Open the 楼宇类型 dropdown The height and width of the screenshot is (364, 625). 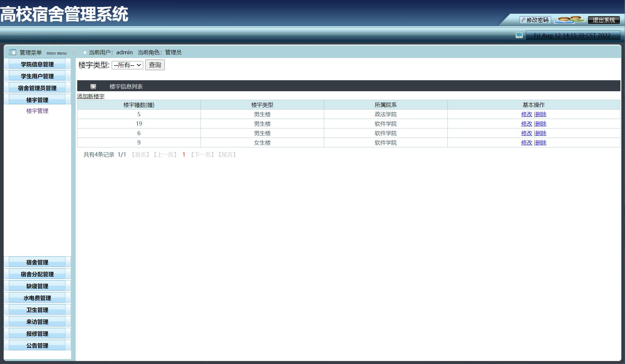[x=127, y=65]
